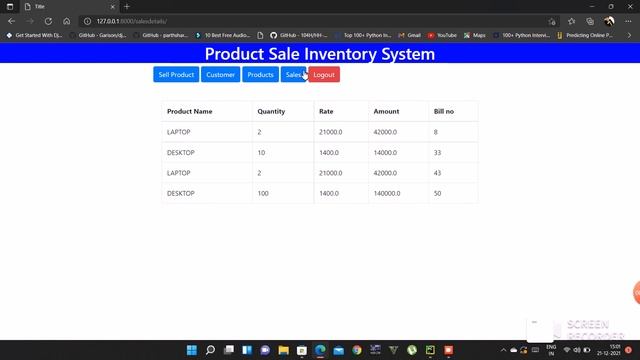View site information icon in address bar
This screenshot has width=640, height=360.
[87, 21]
